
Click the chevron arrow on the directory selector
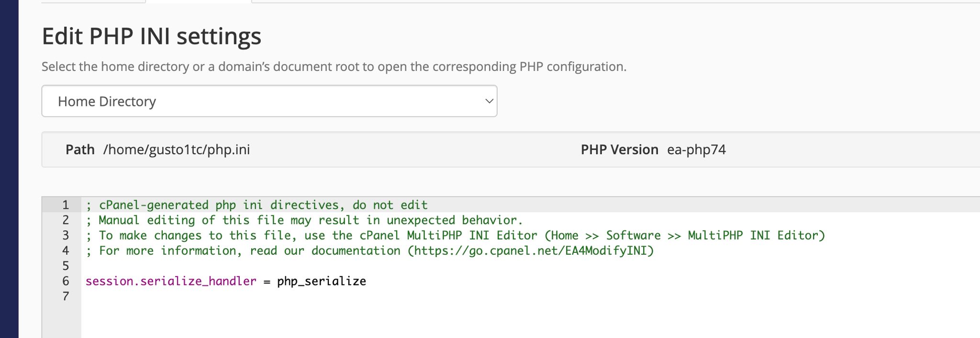[489, 101]
